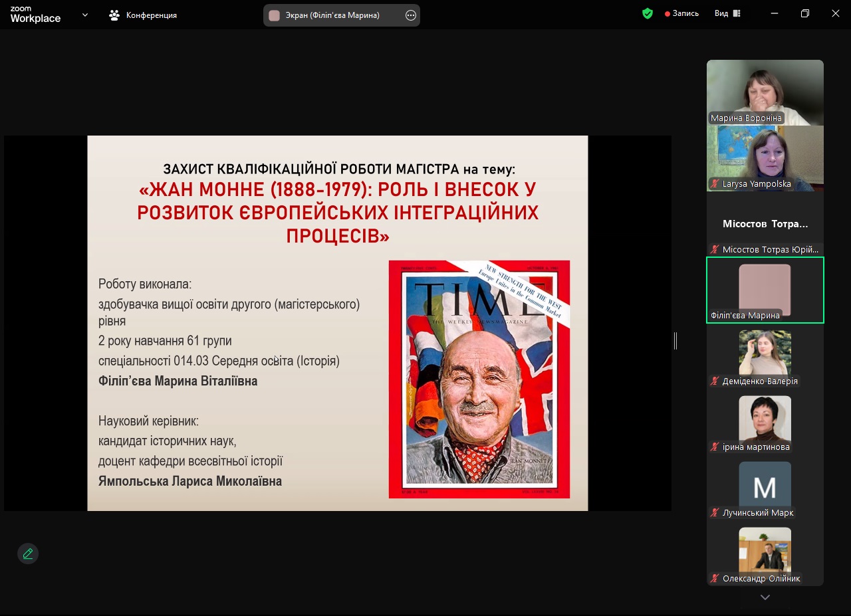851x616 pixels.
Task: Click the heading 'ЗАХИСТ КВАЛІФІКАЦІЙНОЇ РОБОТИ МАГІСТРА'
Action: point(311,169)
